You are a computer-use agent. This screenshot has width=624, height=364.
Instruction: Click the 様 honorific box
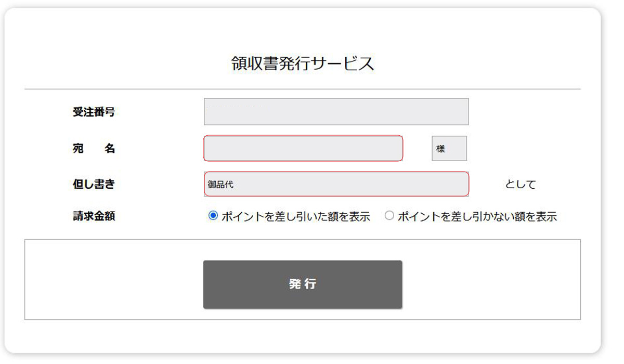click(x=449, y=149)
